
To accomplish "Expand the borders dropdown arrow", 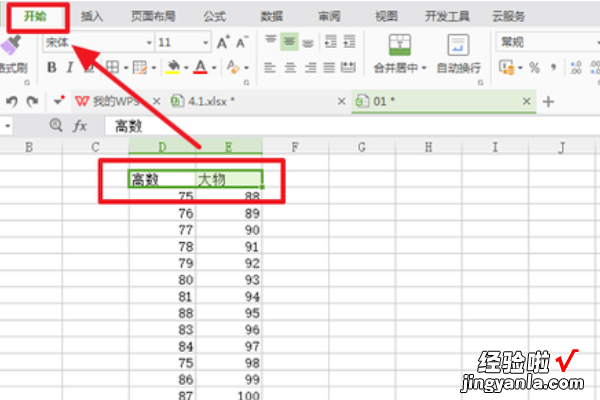I will click(126, 68).
